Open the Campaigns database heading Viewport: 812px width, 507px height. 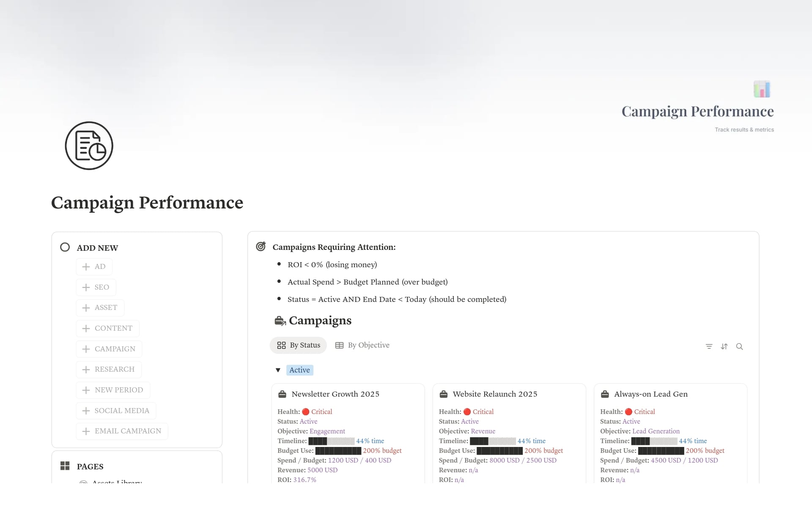pyautogui.click(x=320, y=321)
